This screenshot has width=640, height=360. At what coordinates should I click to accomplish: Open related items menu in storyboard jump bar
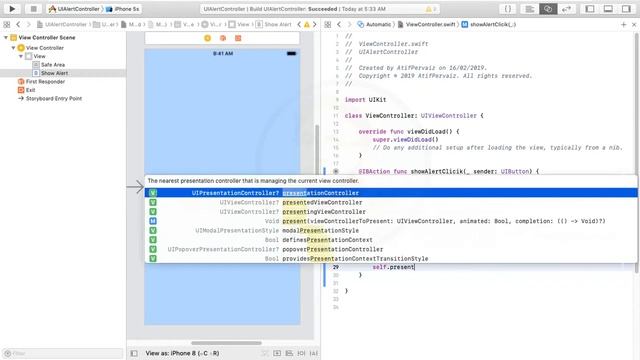click(x=7, y=24)
